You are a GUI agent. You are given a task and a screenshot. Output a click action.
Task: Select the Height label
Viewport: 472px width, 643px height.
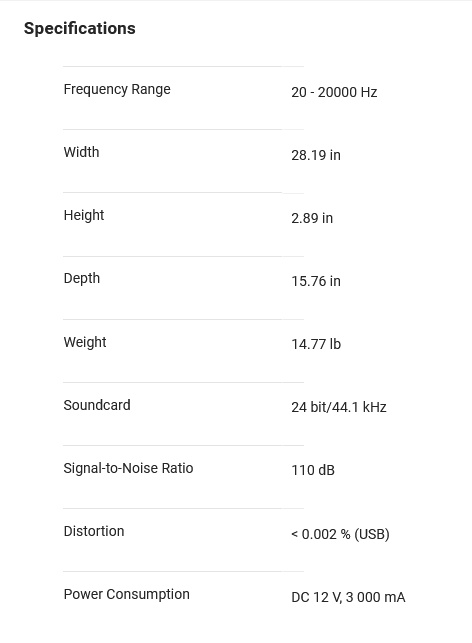[x=84, y=215]
